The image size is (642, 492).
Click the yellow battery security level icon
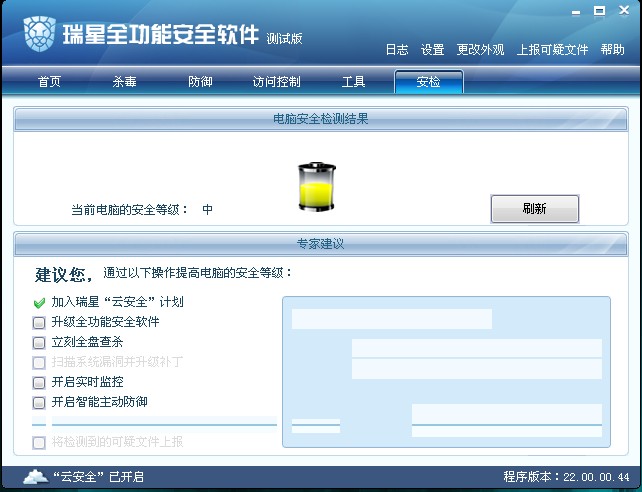[316, 187]
